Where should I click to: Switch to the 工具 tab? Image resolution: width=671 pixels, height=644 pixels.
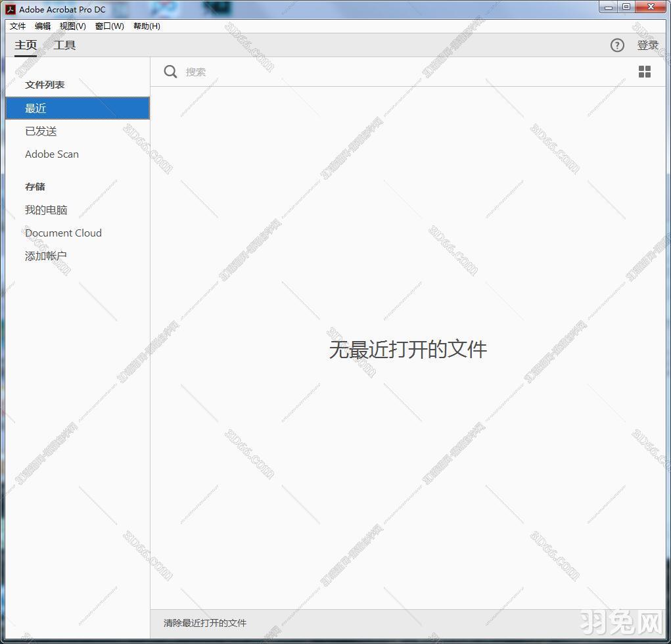point(64,45)
